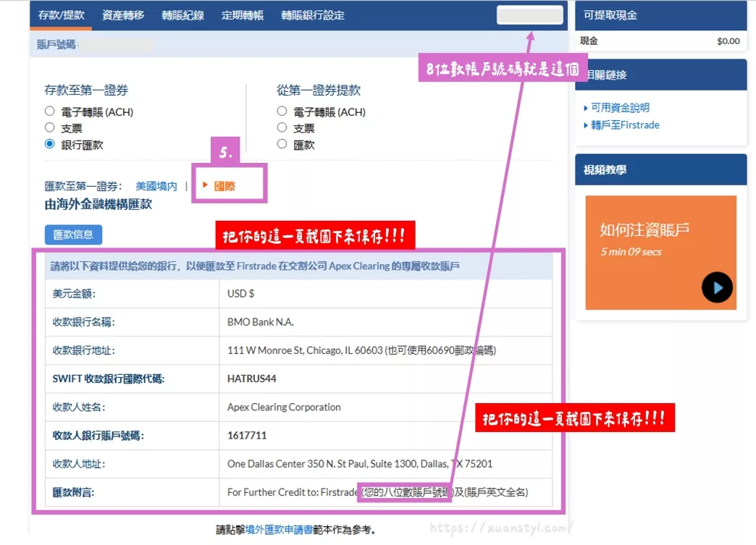The width and height of the screenshot is (756, 545).
Task: Click the USD $ amount value
Action: 240,293
